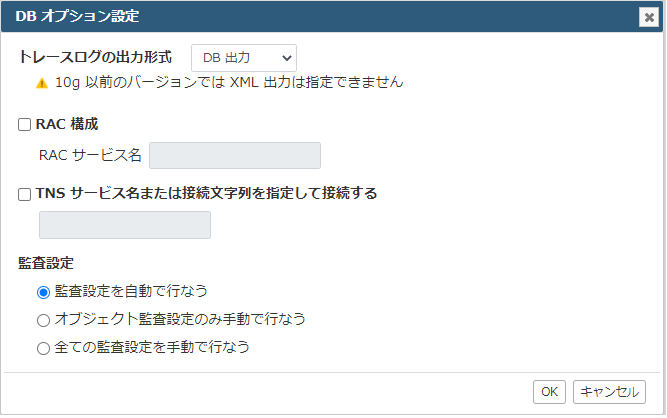The image size is (667, 418).
Task: Click the TNS サービス名または接続文字列 label text
Action: [x=206, y=193]
